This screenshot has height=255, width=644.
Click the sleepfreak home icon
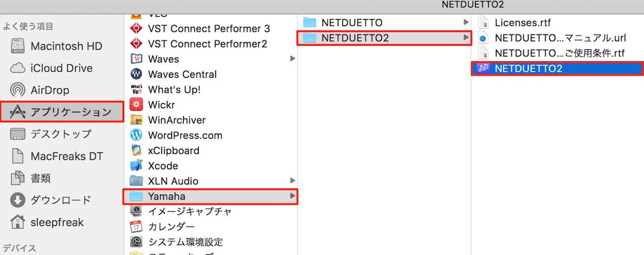[18, 222]
